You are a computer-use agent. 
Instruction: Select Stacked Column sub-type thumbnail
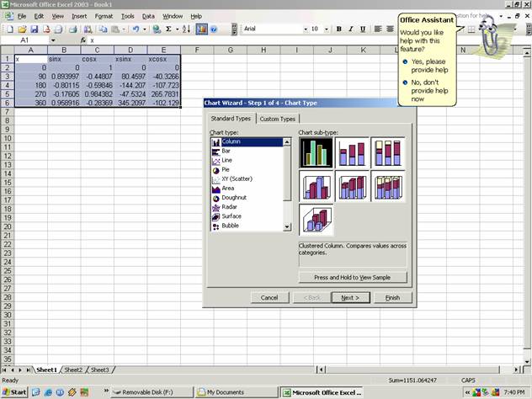[352, 152]
